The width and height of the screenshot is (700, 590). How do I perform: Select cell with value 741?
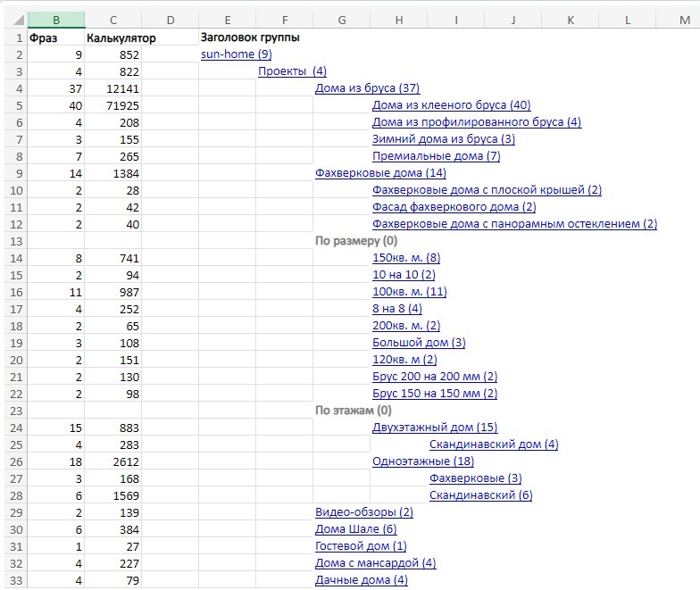[x=113, y=258]
